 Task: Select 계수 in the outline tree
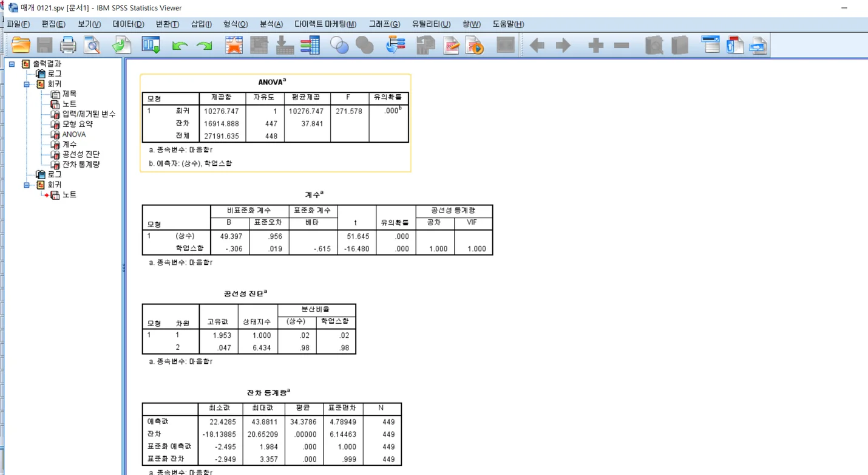[69, 145]
